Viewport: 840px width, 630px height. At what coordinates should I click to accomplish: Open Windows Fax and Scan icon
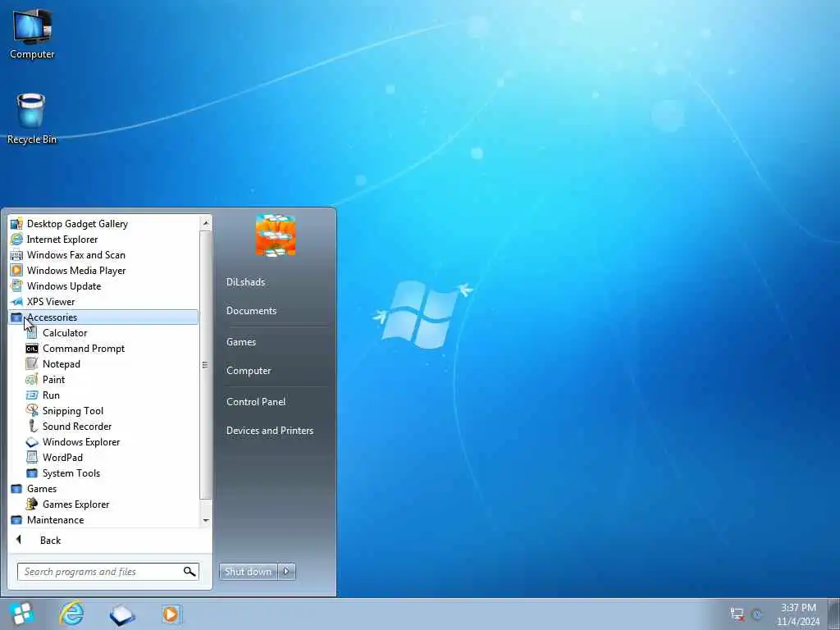click(16, 255)
